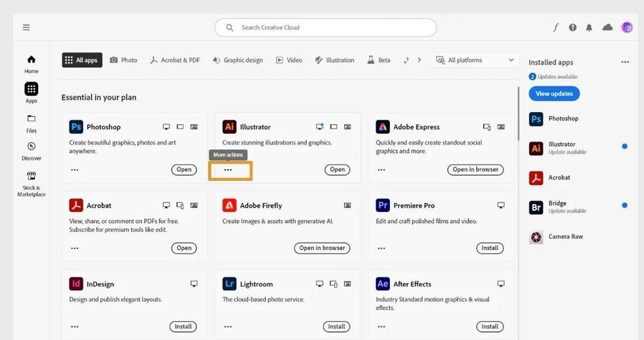The height and width of the screenshot is (340, 644).
Task: Open More actions for Illustrator
Action: pyautogui.click(x=228, y=170)
